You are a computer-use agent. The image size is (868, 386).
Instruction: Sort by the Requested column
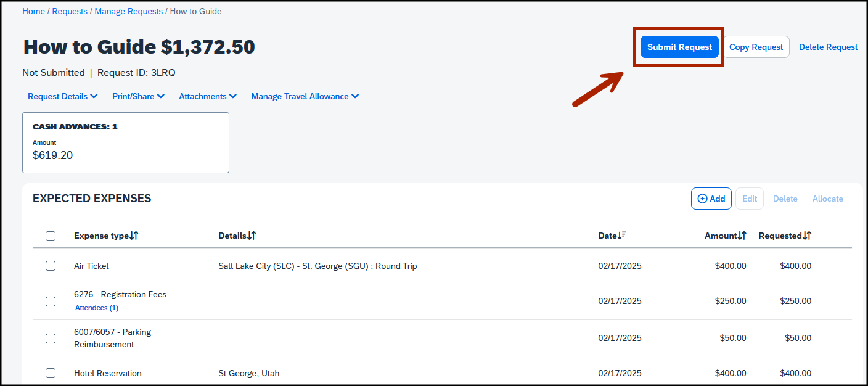coord(785,236)
